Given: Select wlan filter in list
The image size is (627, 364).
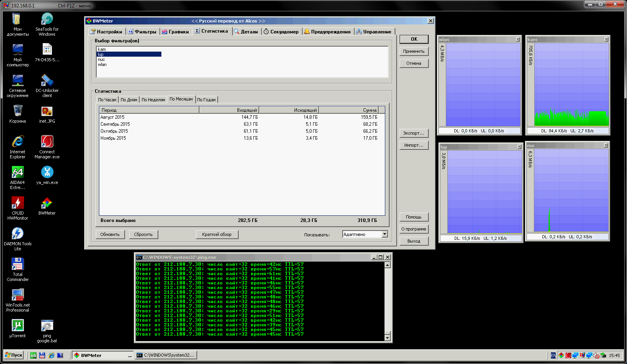Looking at the screenshot, I should (x=129, y=64).
